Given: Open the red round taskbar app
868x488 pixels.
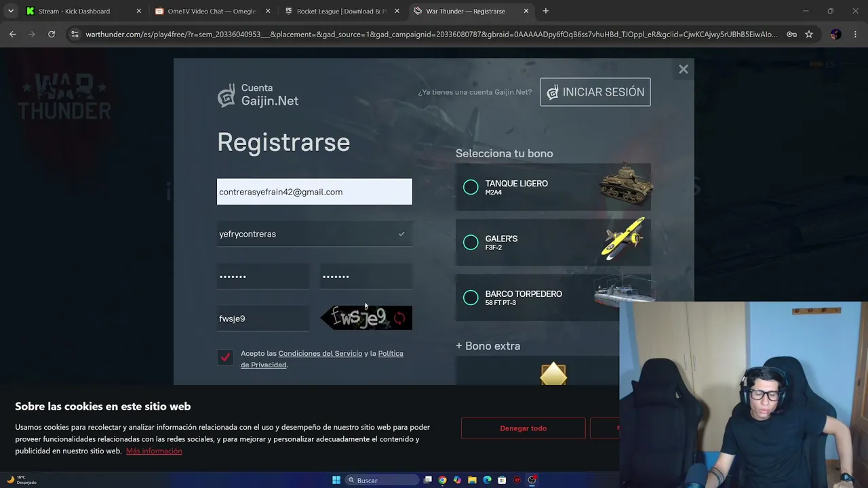Looking at the screenshot, I should pos(517,480).
